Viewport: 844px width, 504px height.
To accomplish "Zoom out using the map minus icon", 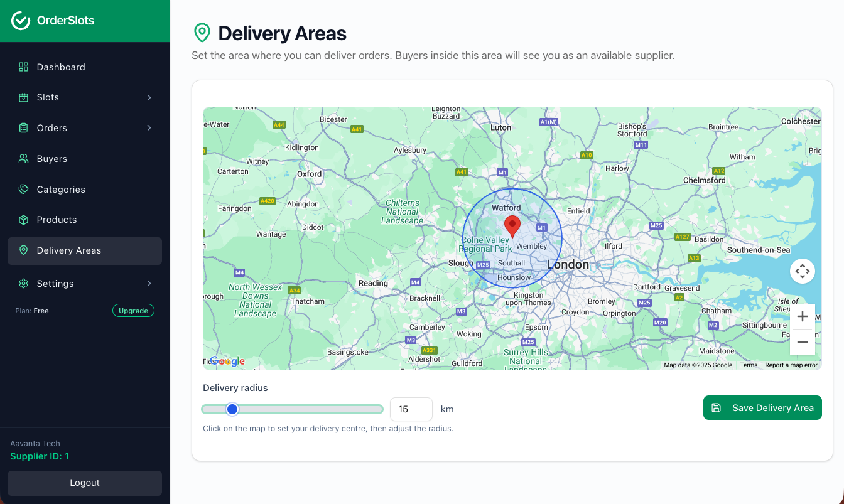I will (x=803, y=342).
